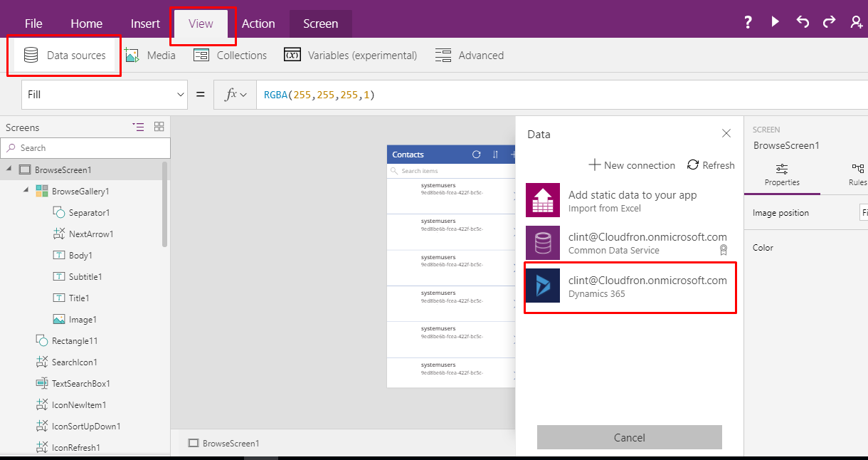Select Image1 in the tree

tap(83, 320)
